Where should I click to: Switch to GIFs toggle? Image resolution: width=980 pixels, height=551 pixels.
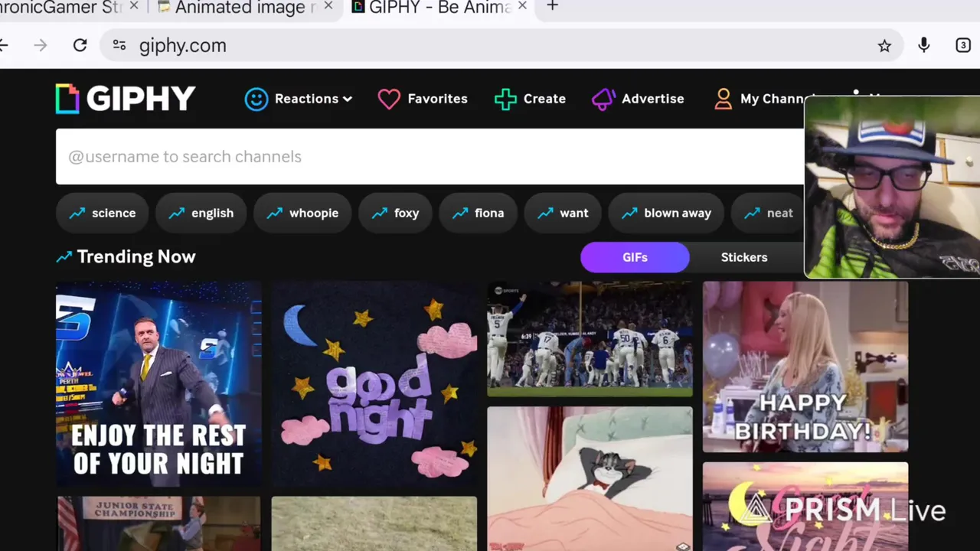[635, 257]
